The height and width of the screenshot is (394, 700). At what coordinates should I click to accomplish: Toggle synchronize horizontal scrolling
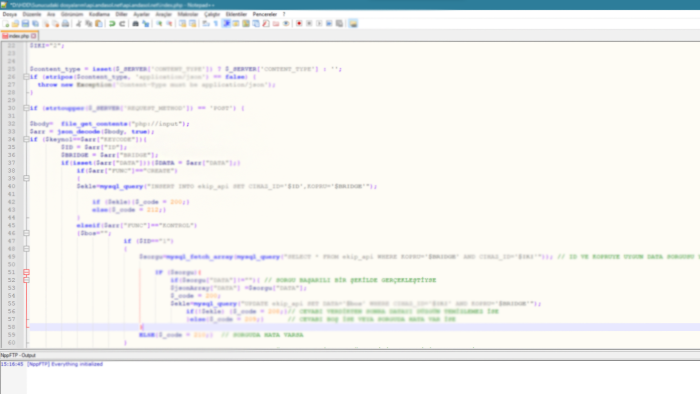(192, 23)
